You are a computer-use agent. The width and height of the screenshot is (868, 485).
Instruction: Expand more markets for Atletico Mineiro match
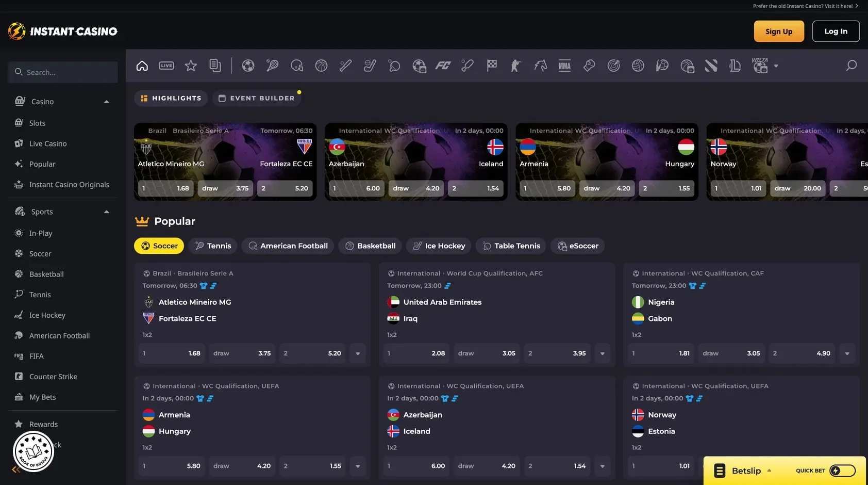coord(358,353)
